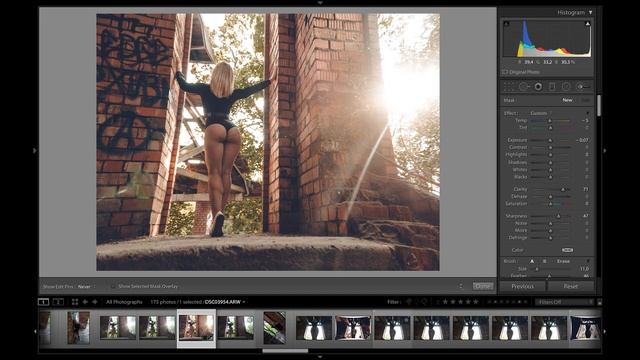The width and height of the screenshot is (640, 360).
Task: Open Grid view icon in filmstrip bar
Action: [x=75, y=302]
